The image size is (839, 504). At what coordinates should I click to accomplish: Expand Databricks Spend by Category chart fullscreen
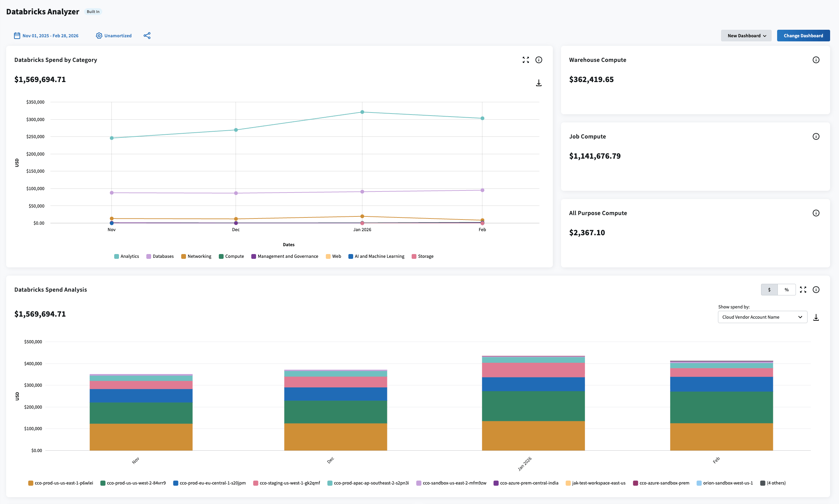[x=526, y=60]
